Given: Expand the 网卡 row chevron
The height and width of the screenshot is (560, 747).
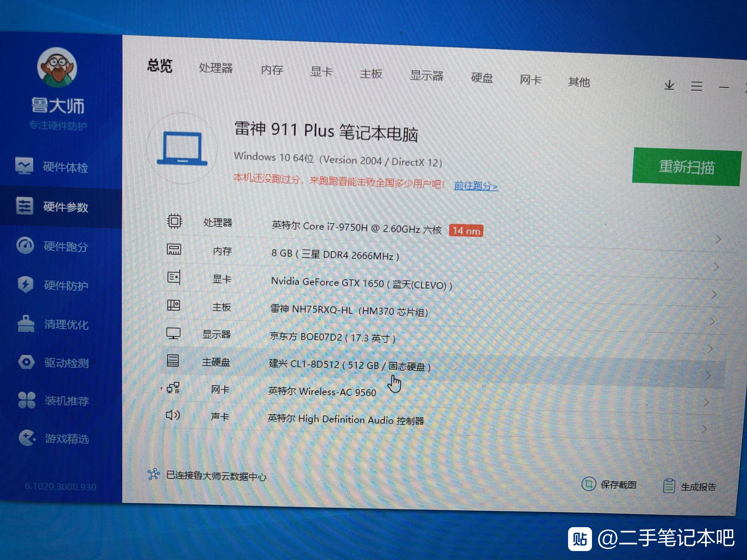Looking at the screenshot, I should (706, 402).
